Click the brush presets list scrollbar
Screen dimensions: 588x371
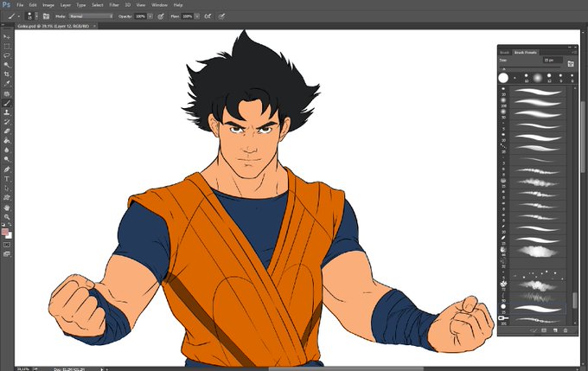point(574,300)
